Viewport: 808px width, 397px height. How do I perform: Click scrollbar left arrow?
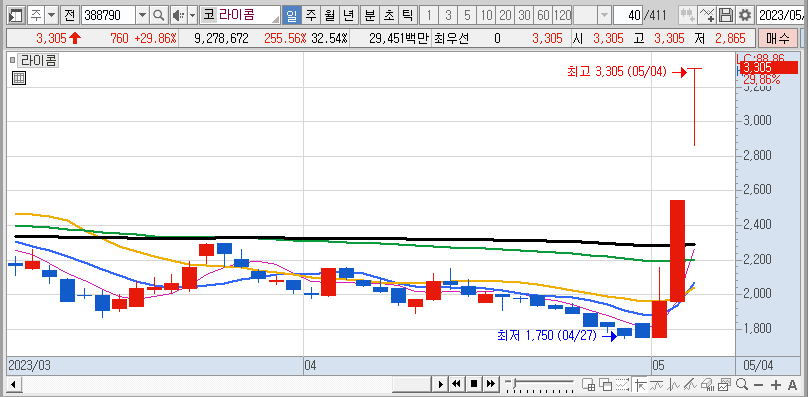click(13, 384)
